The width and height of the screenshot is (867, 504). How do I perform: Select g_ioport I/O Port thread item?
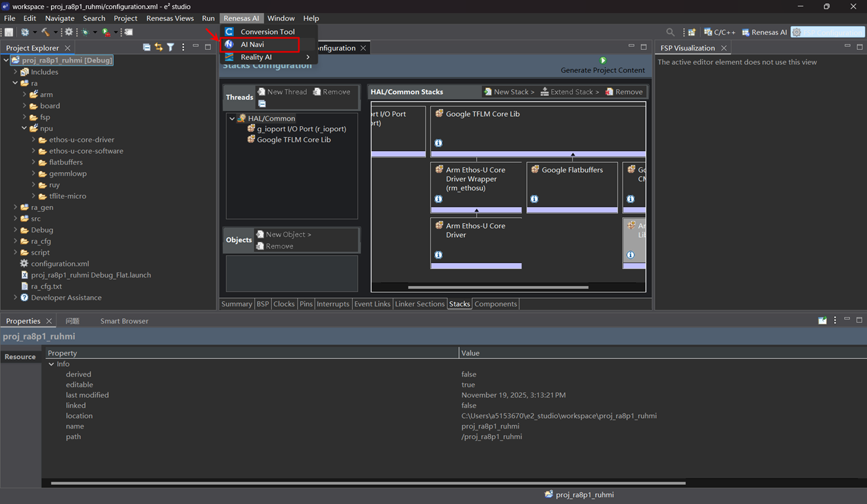pos(296,129)
